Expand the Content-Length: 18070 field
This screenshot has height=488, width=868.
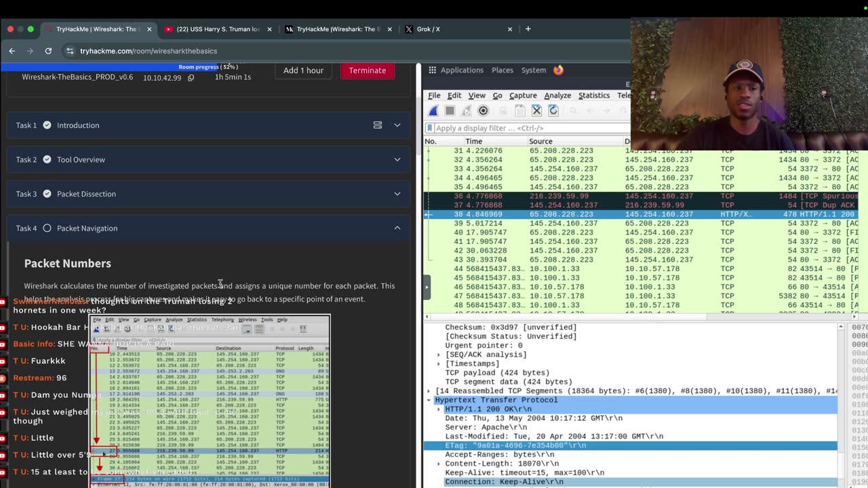(x=439, y=464)
